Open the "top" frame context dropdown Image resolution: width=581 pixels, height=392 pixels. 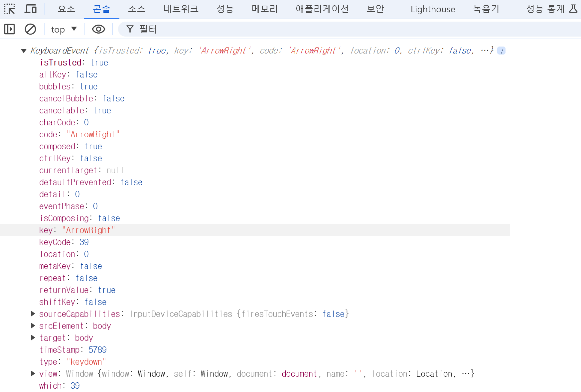tap(64, 29)
